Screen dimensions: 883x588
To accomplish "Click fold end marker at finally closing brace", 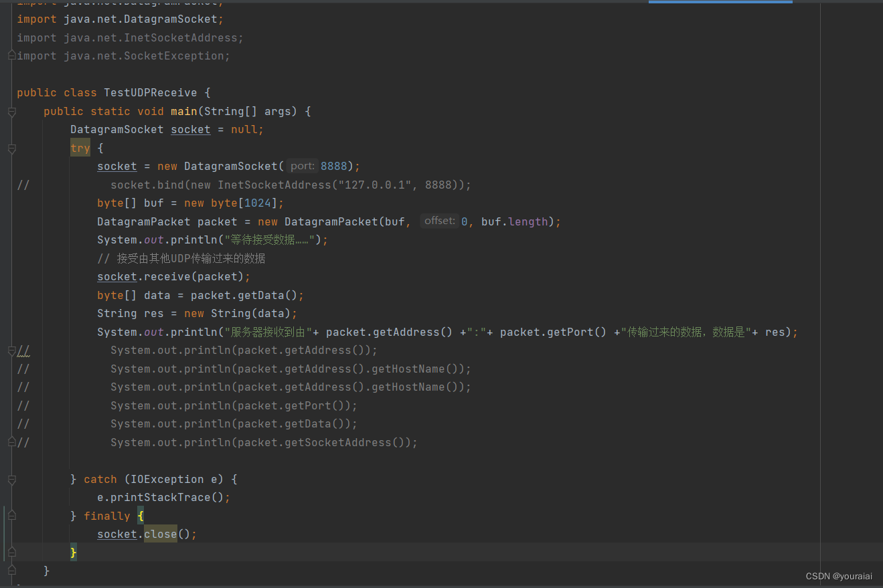I will click(x=11, y=553).
